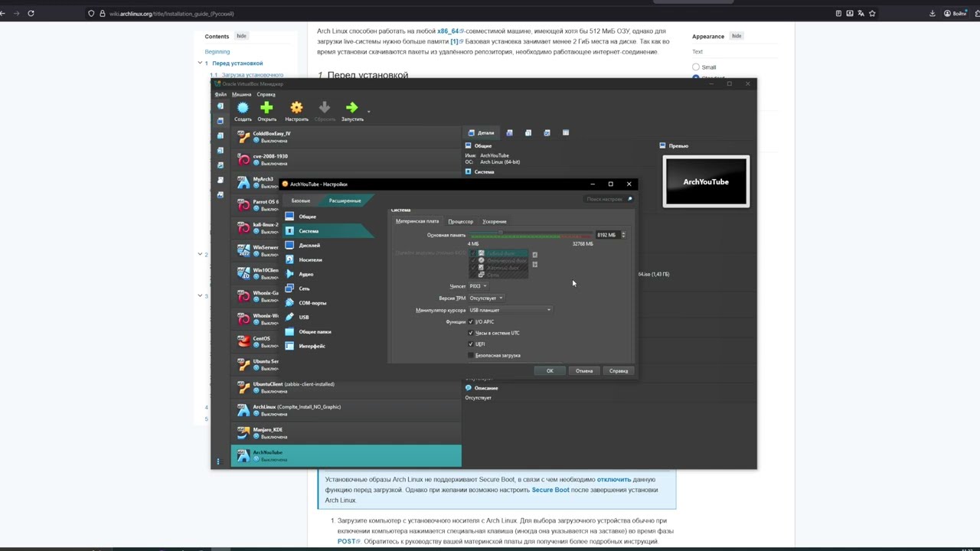Select the Small text size radio button
The height and width of the screenshot is (551, 980).
(696, 67)
